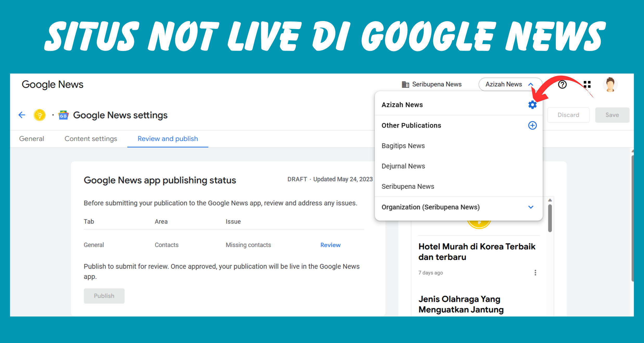
Task: Click the Contacts area cell
Action: coord(167,245)
